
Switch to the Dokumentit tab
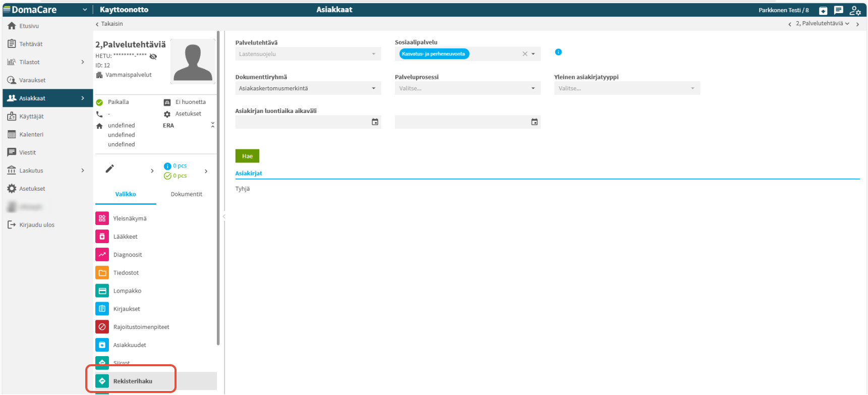point(187,194)
